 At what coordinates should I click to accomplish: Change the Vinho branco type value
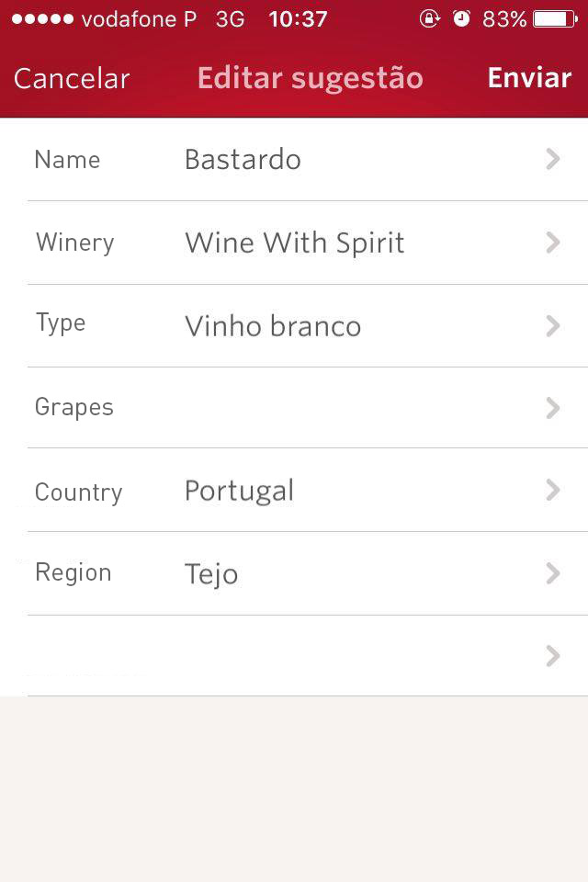tap(273, 325)
